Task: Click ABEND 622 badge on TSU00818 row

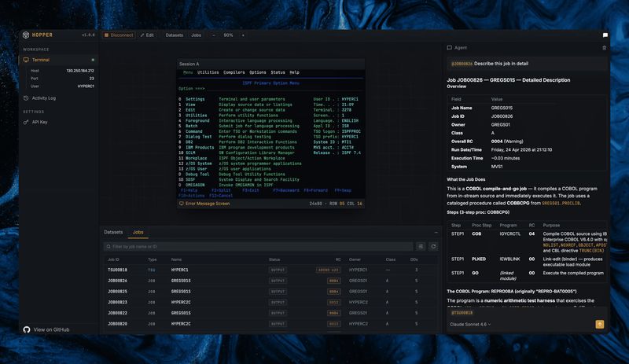Action: click(x=328, y=270)
